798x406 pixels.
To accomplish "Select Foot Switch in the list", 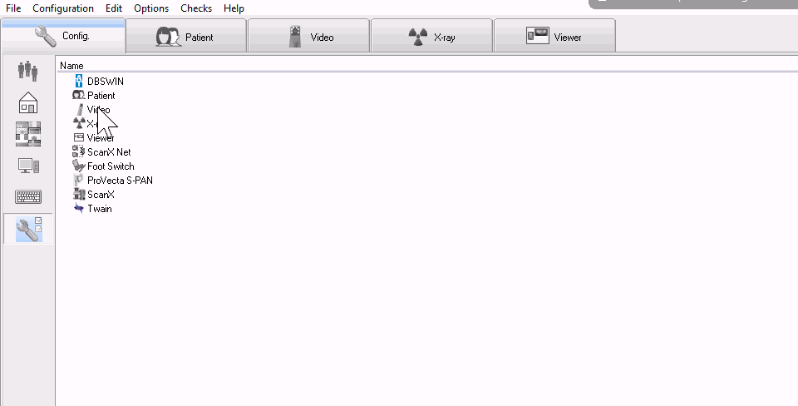I will [x=110, y=166].
